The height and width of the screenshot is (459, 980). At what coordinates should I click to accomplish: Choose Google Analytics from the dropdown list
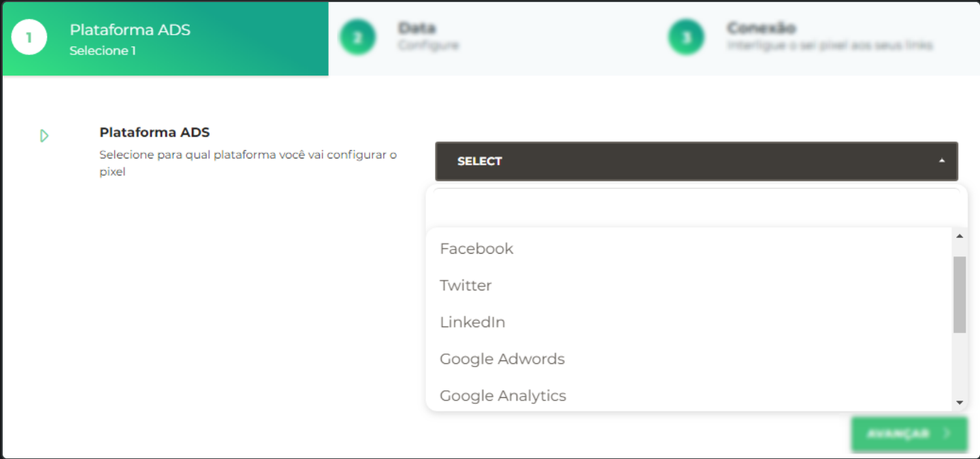(x=503, y=395)
